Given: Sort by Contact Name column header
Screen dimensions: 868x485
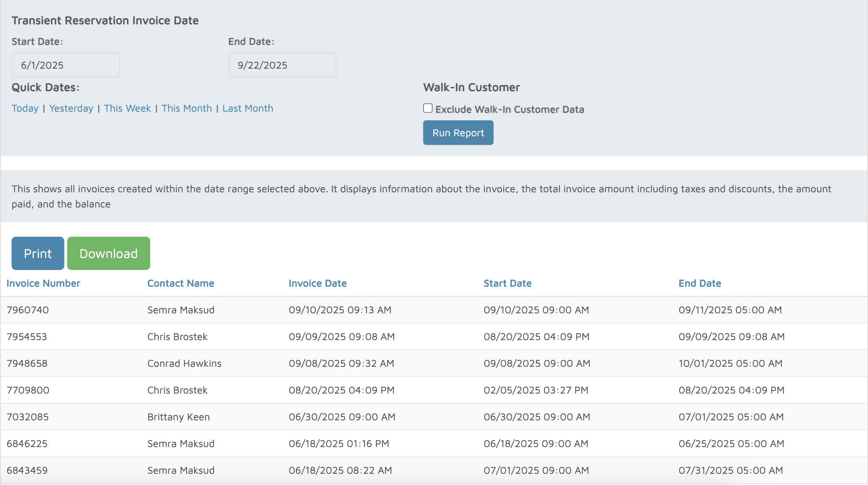Looking at the screenshot, I should (181, 283).
